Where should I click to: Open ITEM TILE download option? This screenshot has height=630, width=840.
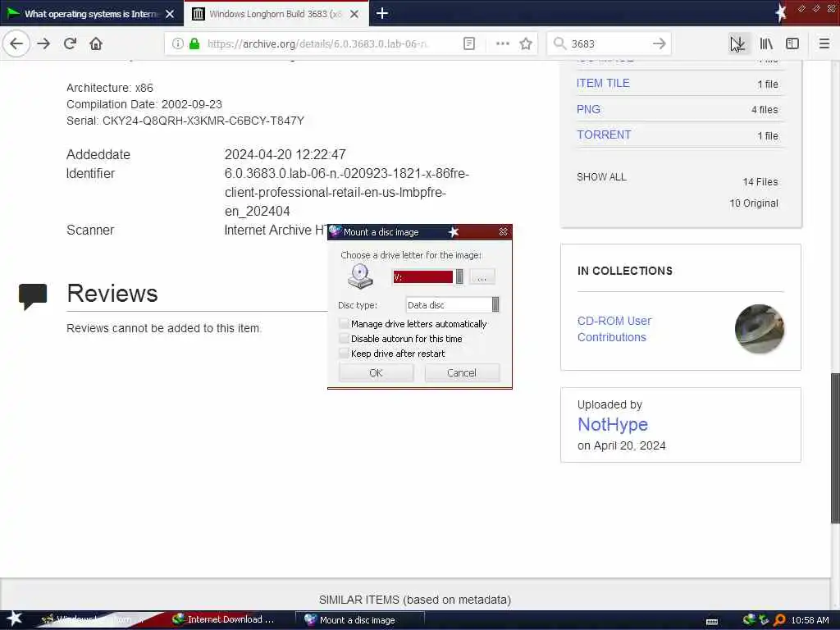(603, 83)
